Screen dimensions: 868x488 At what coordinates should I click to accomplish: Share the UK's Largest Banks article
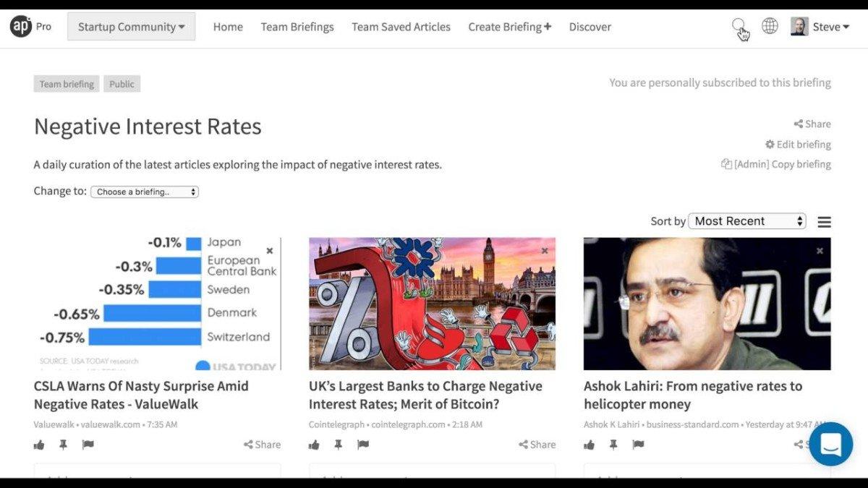[x=537, y=445]
